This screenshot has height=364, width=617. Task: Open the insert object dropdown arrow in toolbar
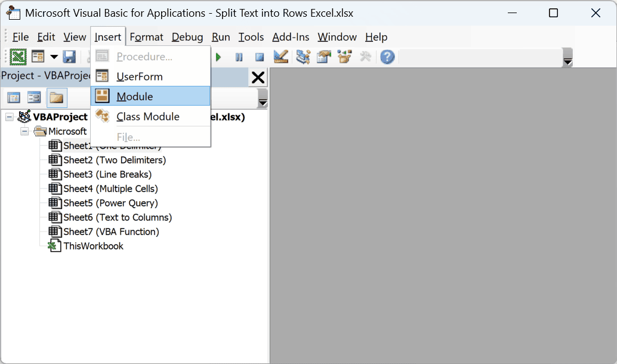pyautogui.click(x=54, y=57)
